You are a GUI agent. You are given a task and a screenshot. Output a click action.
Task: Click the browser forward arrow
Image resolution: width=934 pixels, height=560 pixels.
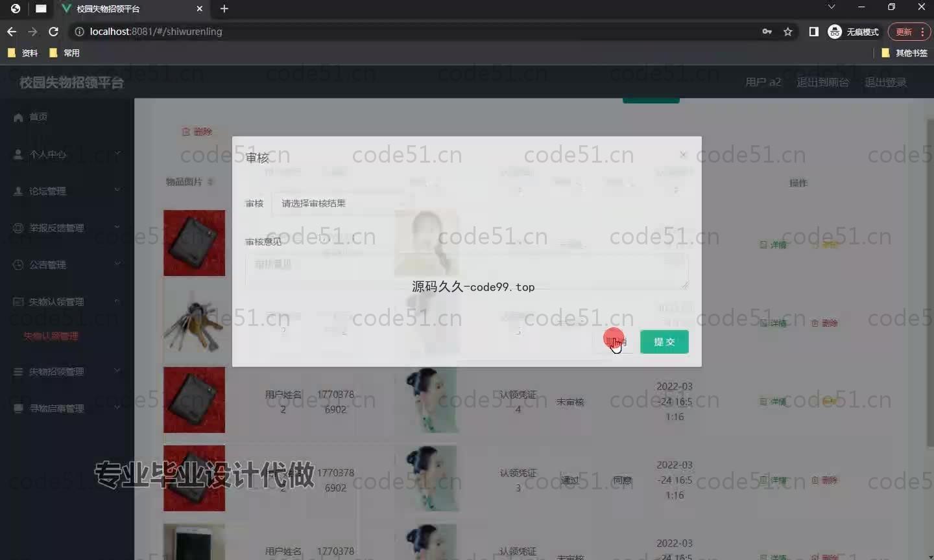point(32,31)
